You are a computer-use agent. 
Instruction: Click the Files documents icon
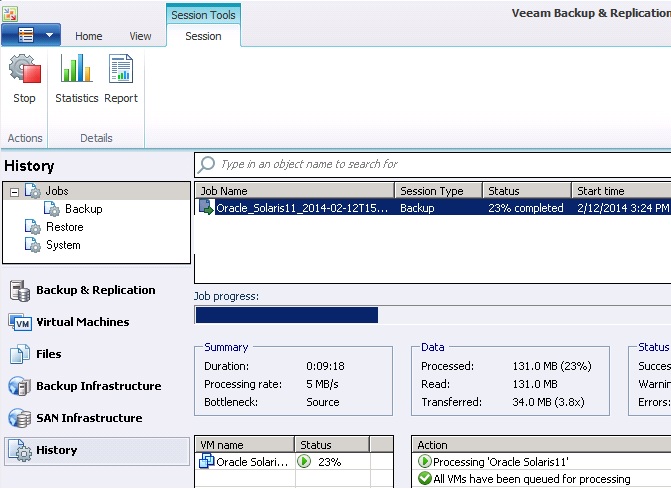[x=20, y=354]
